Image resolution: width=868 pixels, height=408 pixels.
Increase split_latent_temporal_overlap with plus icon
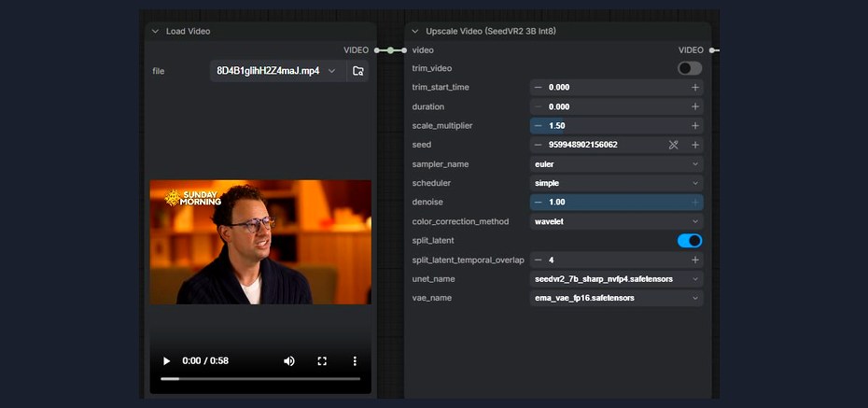point(695,260)
